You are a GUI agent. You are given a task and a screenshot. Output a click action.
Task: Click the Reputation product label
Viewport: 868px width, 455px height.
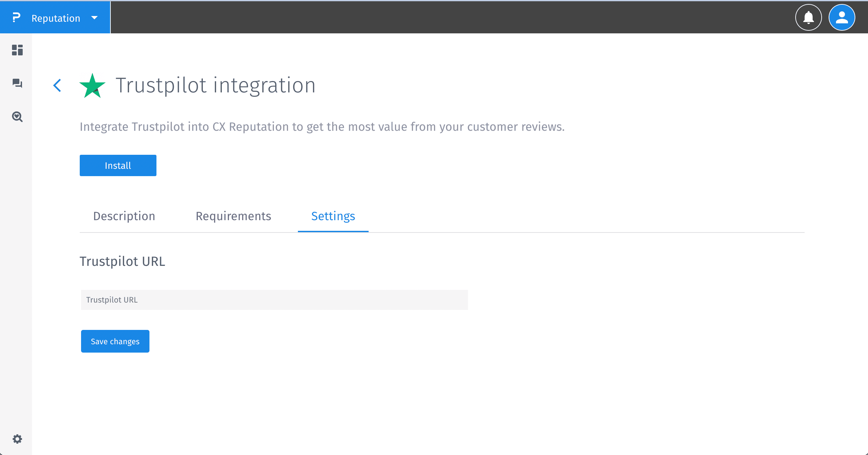(56, 18)
